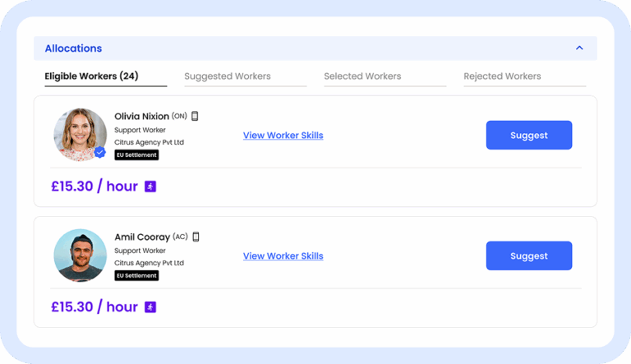The width and height of the screenshot is (631, 364).
Task: Switch to the Eligible Workers tab
Action: tap(91, 76)
